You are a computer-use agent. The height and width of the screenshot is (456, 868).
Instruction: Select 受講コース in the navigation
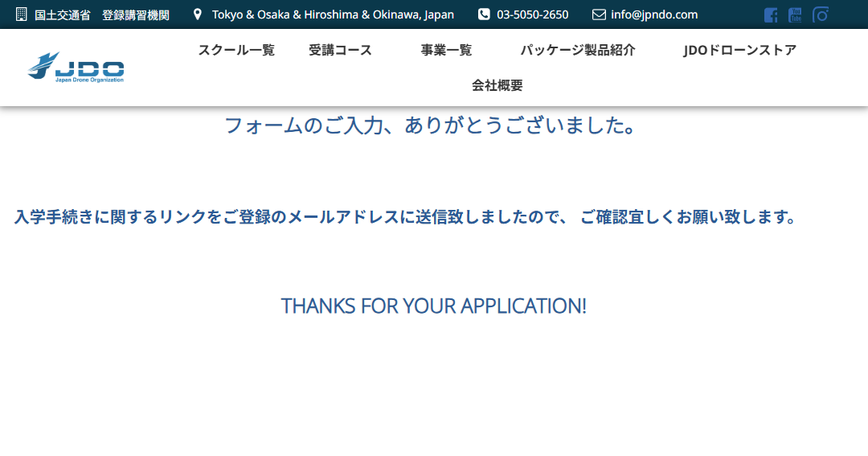tap(340, 50)
